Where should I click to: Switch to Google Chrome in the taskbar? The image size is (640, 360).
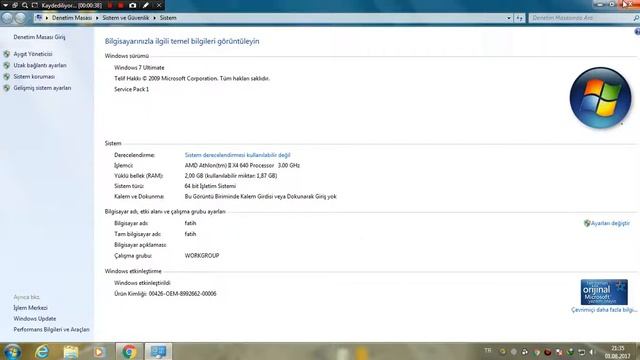(129, 351)
